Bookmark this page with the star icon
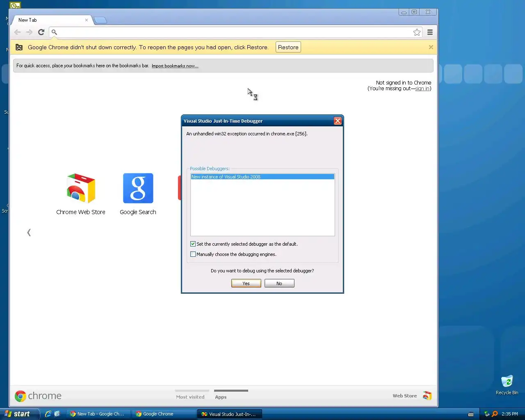 click(x=417, y=32)
